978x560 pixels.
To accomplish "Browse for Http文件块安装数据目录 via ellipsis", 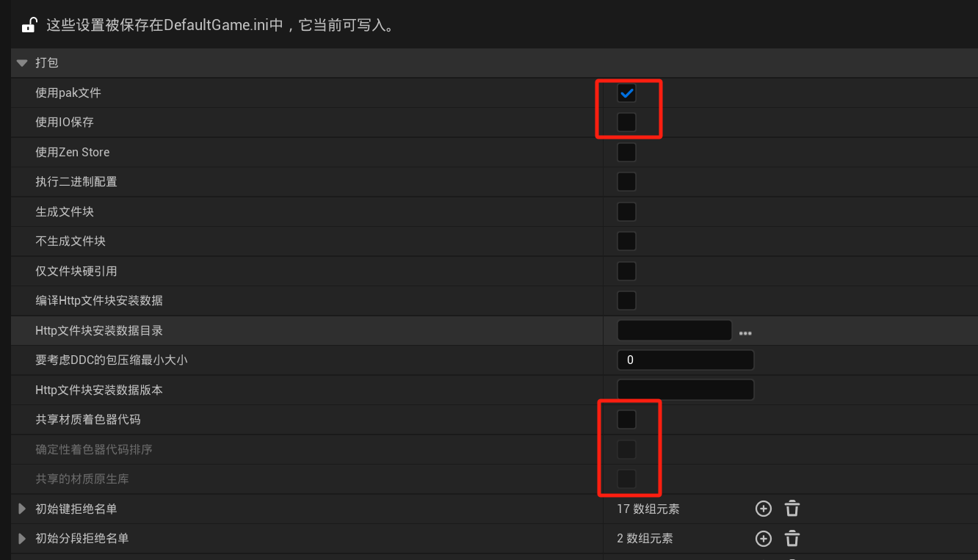I will [745, 333].
